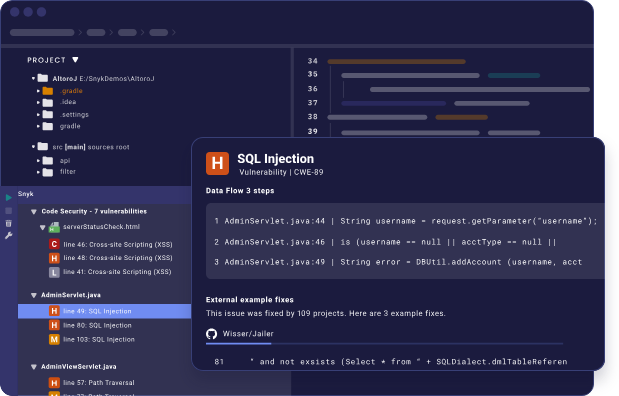Click the api folder icon
Screen dimensions: 619x396
coord(48,160)
